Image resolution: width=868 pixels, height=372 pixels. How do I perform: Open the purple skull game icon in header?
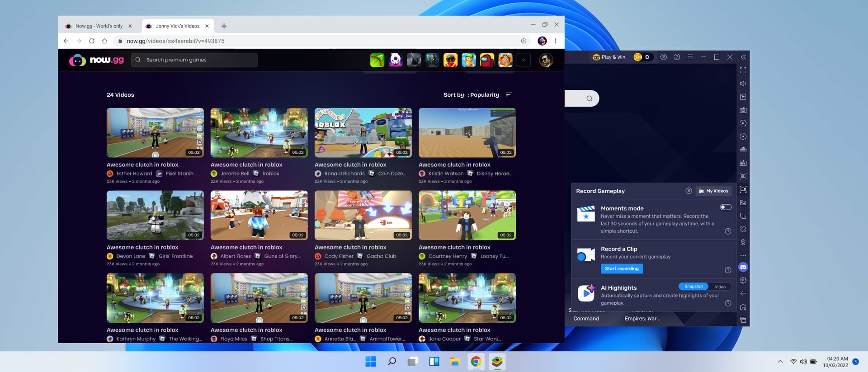[396, 60]
